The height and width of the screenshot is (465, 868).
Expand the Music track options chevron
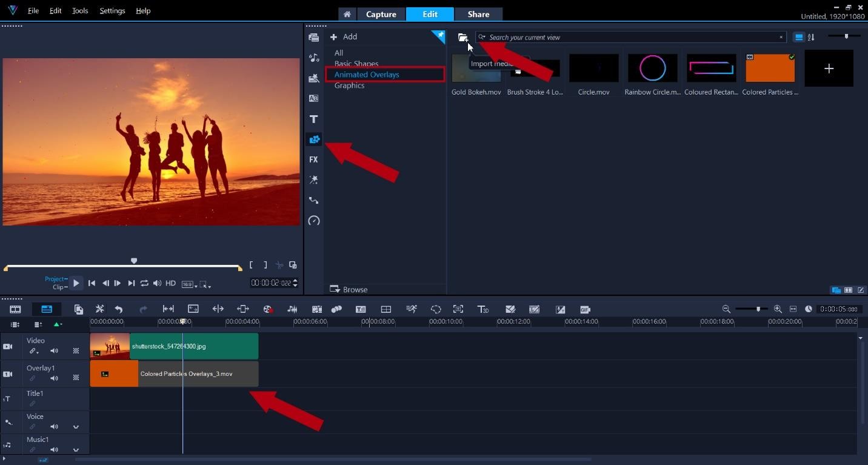(x=76, y=450)
